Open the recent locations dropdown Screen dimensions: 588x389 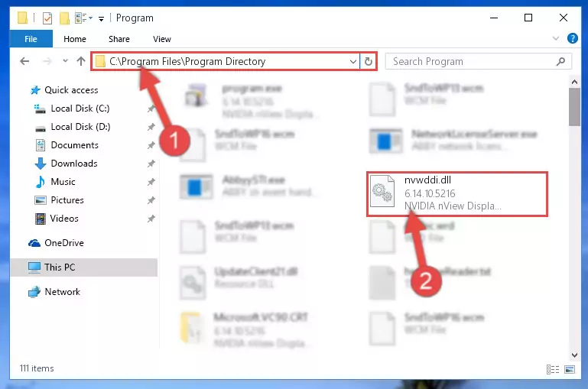65,60
